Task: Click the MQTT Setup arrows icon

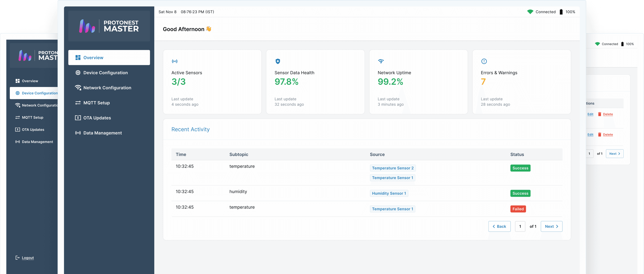Action: pos(78,103)
